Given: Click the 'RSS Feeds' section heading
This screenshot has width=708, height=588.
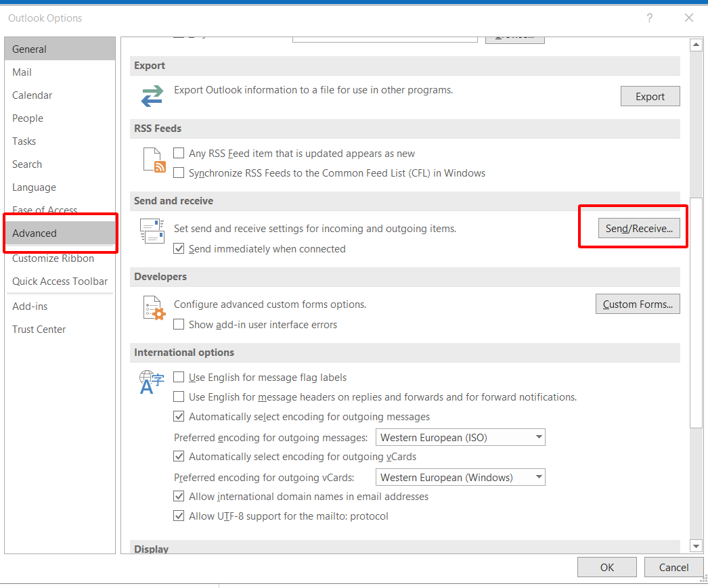Looking at the screenshot, I should point(158,129).
